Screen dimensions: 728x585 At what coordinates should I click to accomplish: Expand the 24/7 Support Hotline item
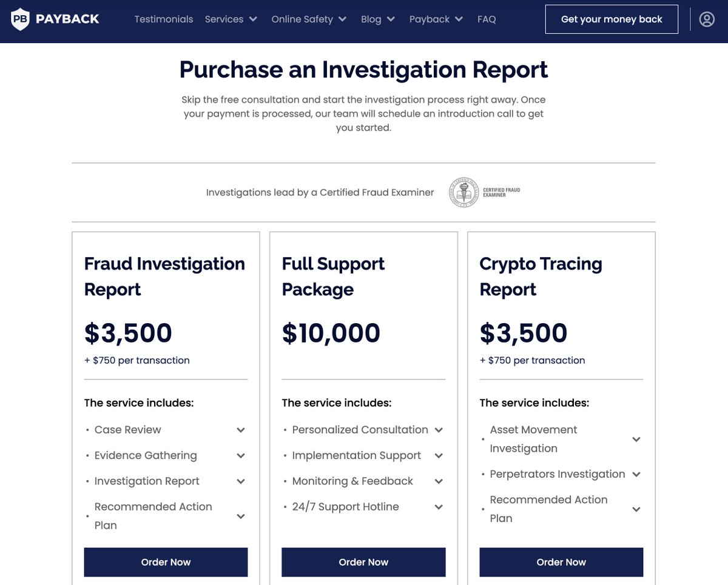click(x=363, y=507)
